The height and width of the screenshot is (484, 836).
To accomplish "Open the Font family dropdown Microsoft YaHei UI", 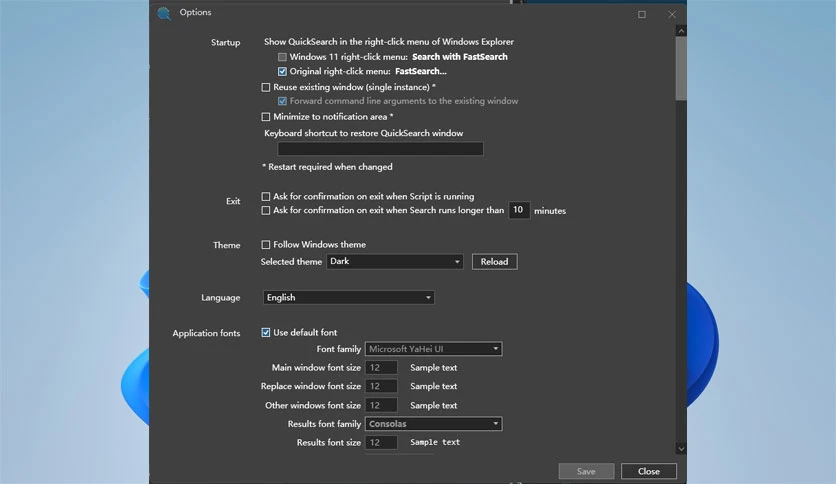I will 433,349.
